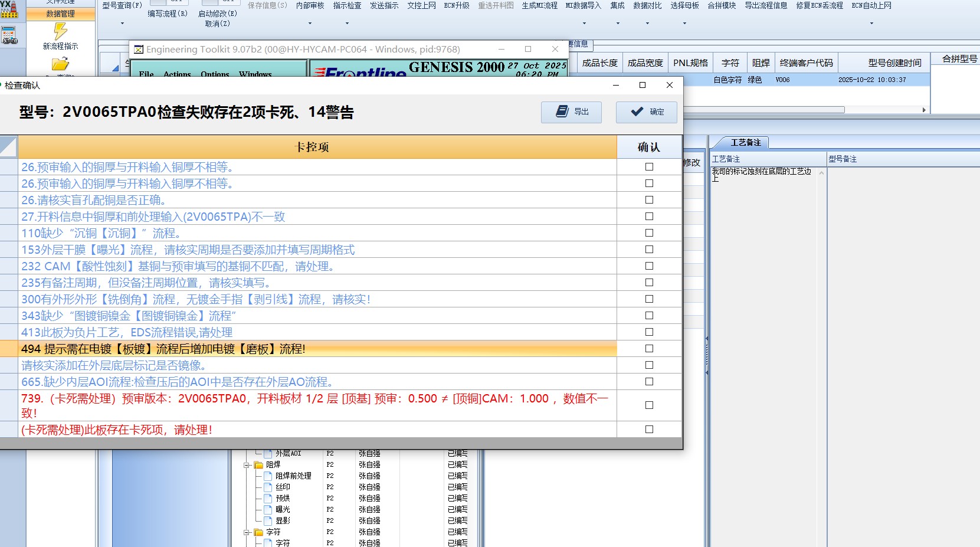
Task: Select the 数据管理 tab in left panel
Action: click(x=60, y=14)
